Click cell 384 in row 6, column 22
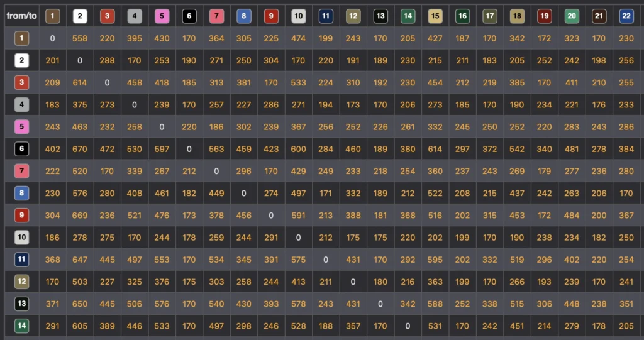The image size is (644, 340). 626,149
